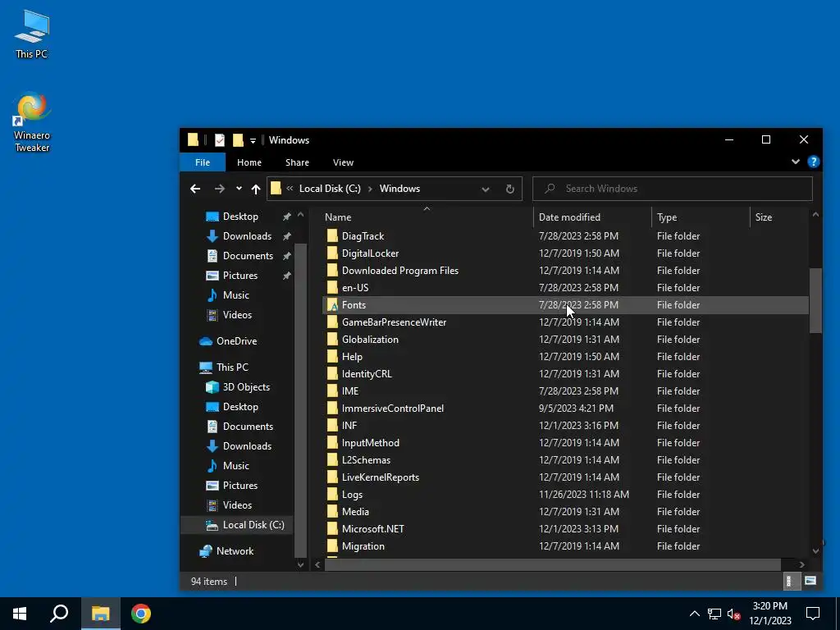
Task: Open the Windows Start menu
Action: tap(20, 614)
